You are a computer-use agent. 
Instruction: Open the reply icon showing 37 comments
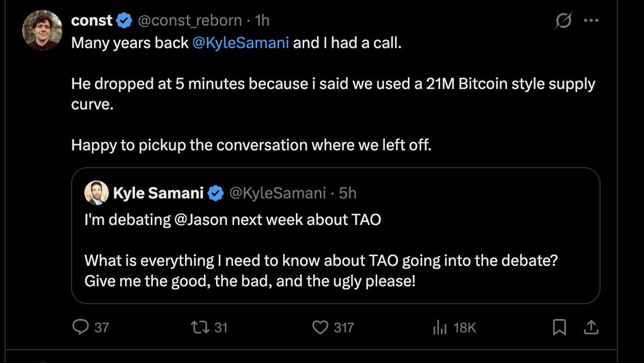[x=80, y=327]
